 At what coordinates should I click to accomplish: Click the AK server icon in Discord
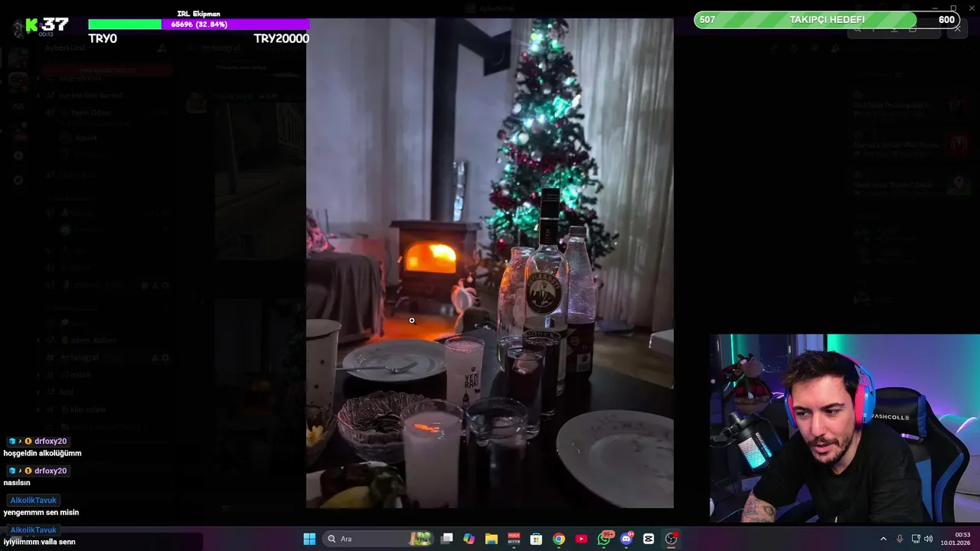18,106
